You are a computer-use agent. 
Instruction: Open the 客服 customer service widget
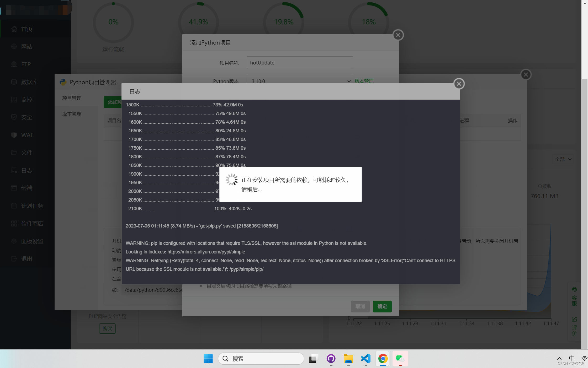(574, 297)
